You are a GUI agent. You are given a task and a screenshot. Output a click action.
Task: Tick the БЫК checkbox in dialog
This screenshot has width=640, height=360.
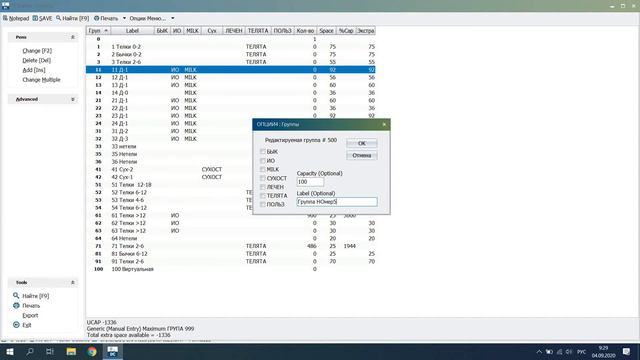point(262,151)
